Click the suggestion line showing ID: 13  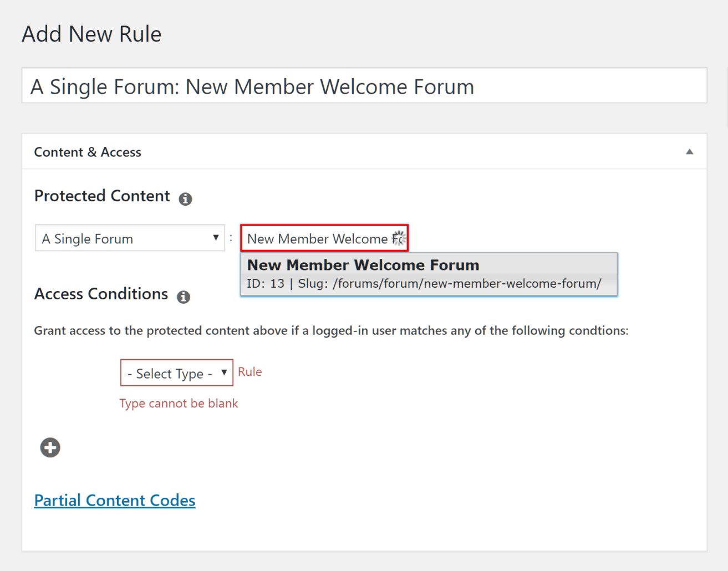[x=424, y=283]
